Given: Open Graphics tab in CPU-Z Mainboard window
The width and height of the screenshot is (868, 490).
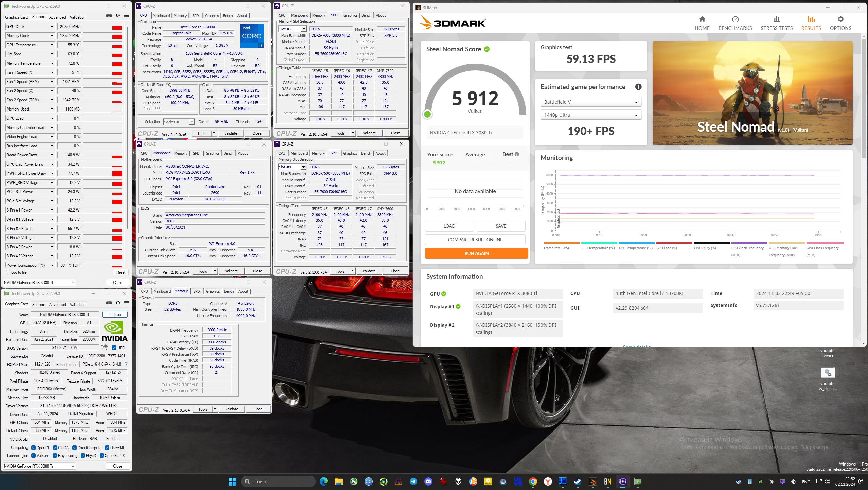Looking at the screenshot, I should tap(213, 153).
